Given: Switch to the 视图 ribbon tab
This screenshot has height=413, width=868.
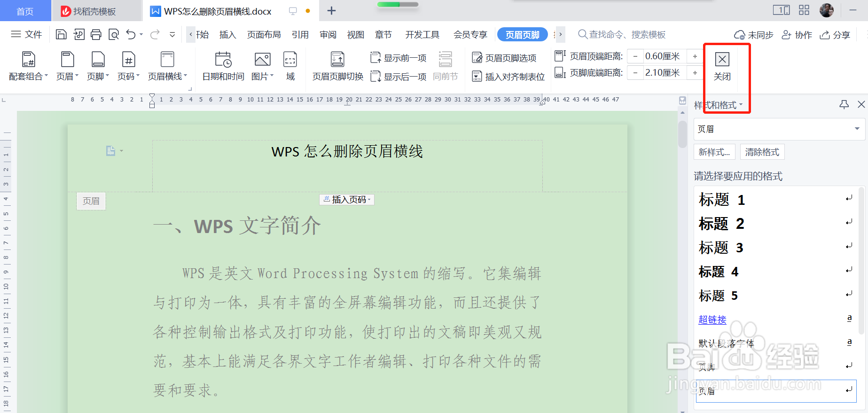Looking at the screenshot, I should (x=356, y=35).
